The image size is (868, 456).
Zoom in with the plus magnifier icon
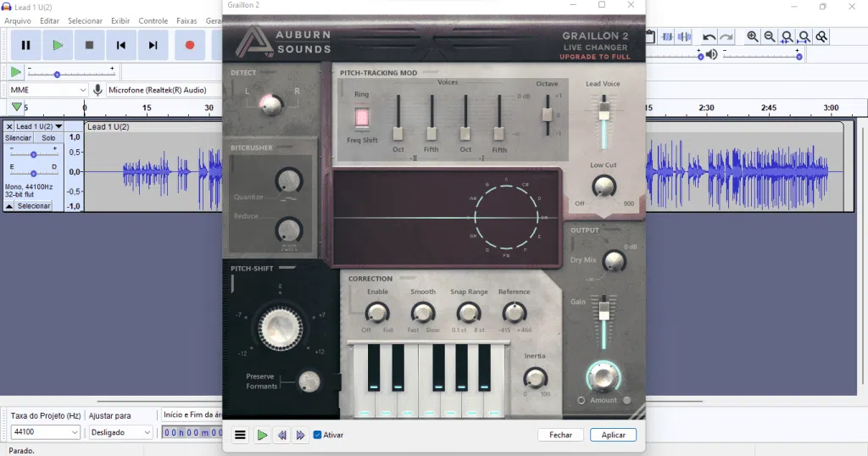(753, 36)
